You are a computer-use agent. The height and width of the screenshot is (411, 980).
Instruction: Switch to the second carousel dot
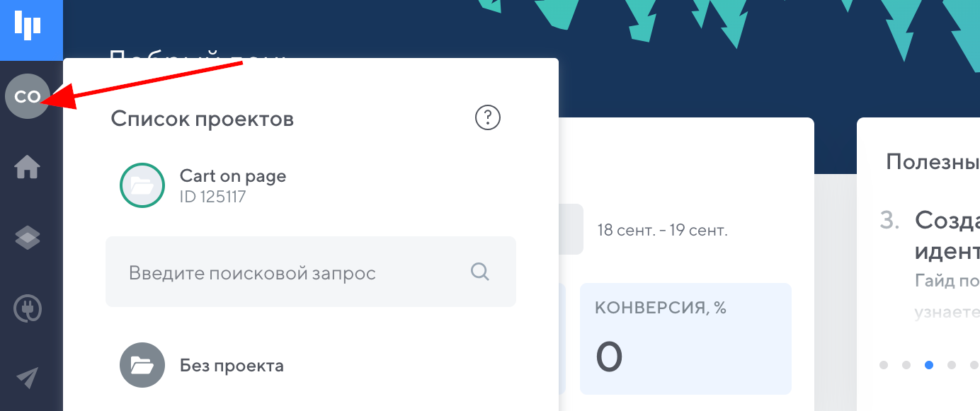[906, 365]
